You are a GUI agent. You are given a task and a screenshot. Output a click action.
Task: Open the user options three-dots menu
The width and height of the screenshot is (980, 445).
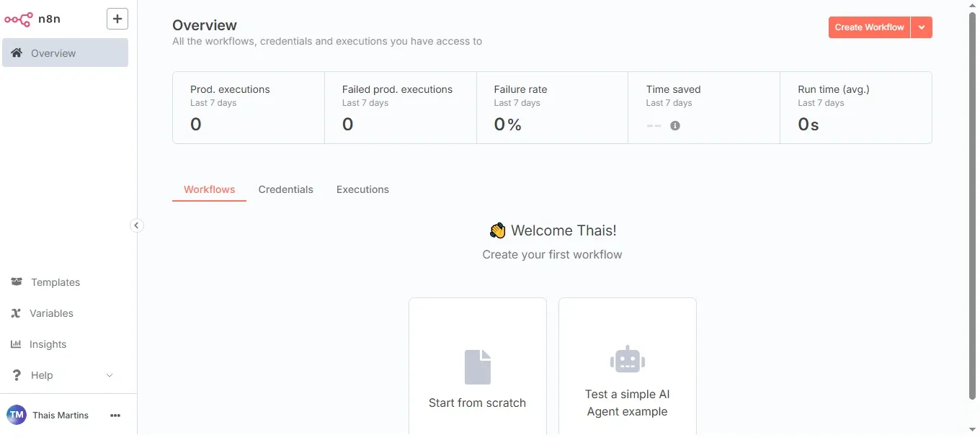pyautogui.click(x=115, y=415)
